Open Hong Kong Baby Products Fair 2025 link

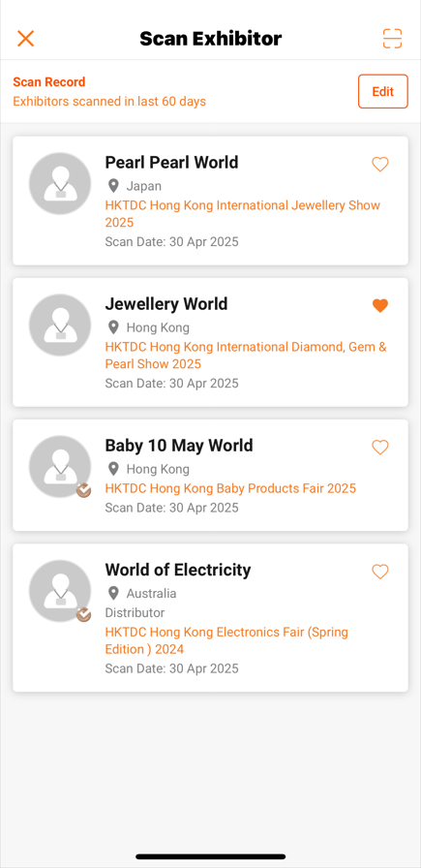click(230, 488)
